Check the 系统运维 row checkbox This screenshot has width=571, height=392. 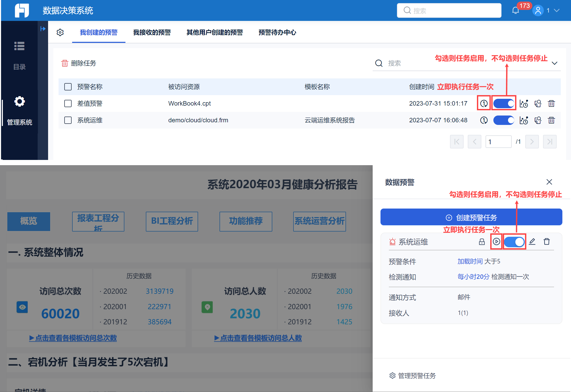coord(68,120)
